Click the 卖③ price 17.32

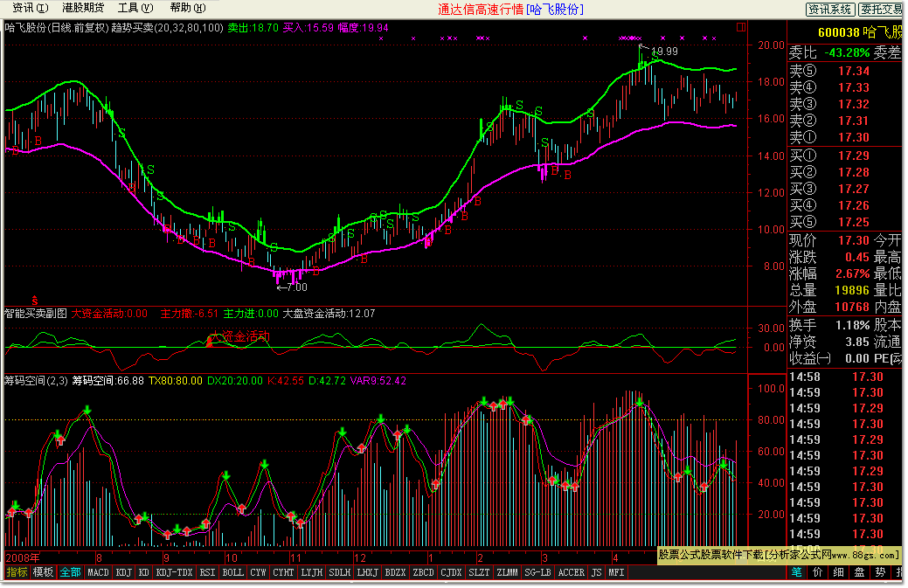pyautogui.click(x=854, y=105)
